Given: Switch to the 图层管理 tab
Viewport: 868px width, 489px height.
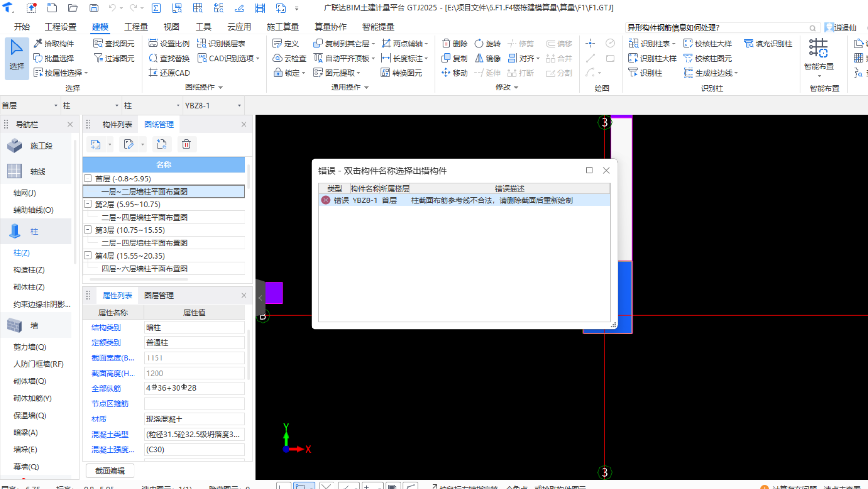Looking at the screenshot, I should 159,295.
